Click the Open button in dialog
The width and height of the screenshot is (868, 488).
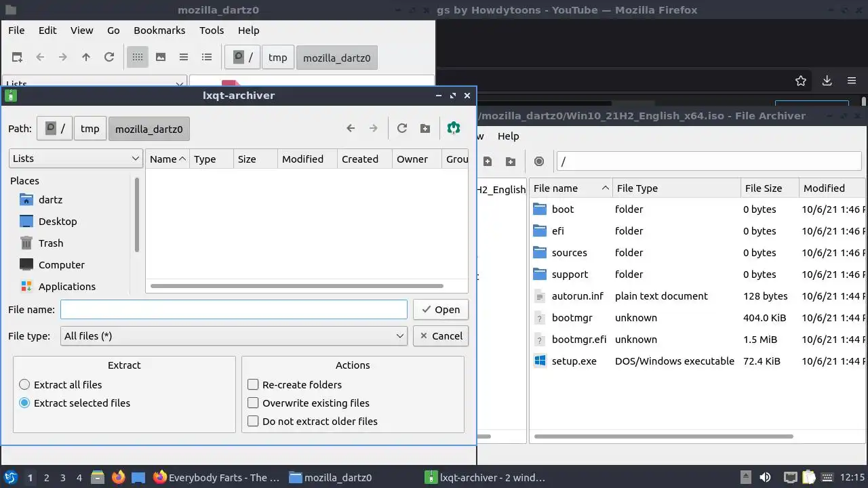coord(441,309)
